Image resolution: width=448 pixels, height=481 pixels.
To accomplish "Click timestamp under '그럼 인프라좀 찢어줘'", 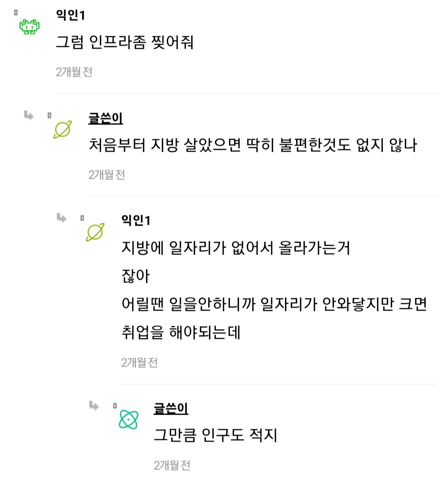I will point(74,72).
